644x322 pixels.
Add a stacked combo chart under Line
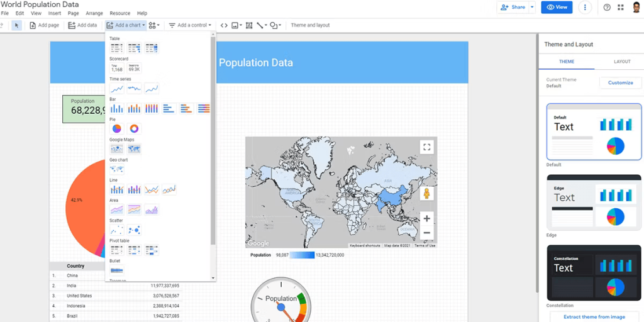134,189
